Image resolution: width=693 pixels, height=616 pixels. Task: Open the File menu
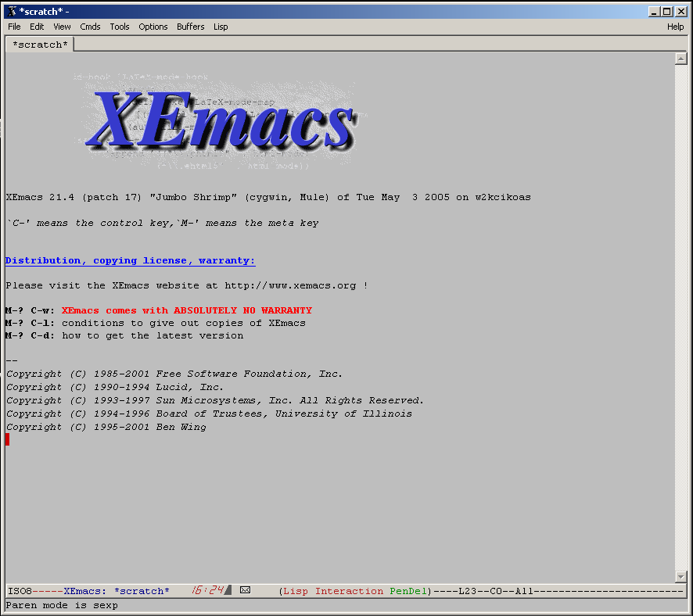(x=14, y=27)
